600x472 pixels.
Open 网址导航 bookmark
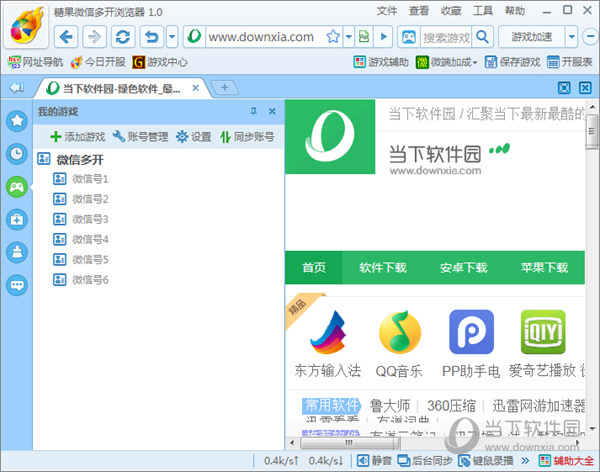pyautogui.click(x=36, y=62)
